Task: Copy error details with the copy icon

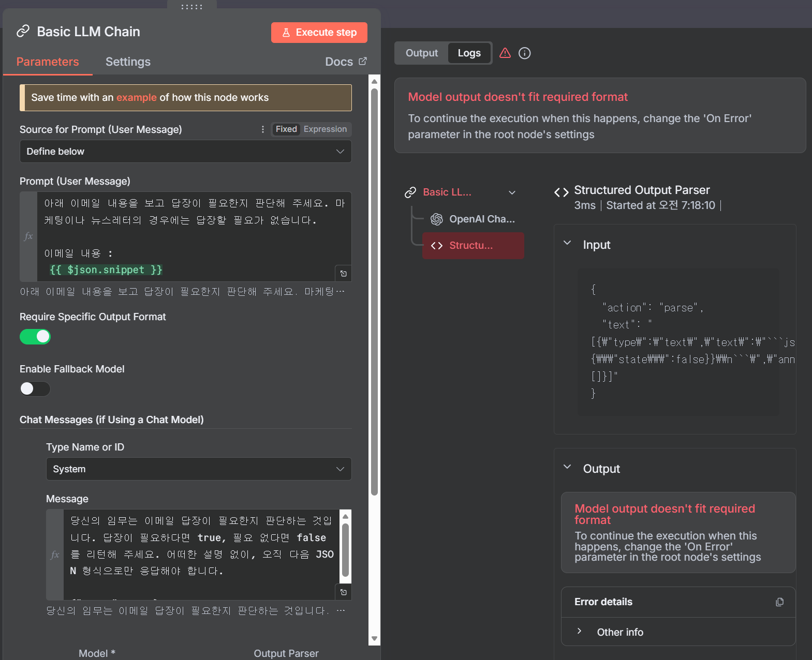Action: (779, 602)
